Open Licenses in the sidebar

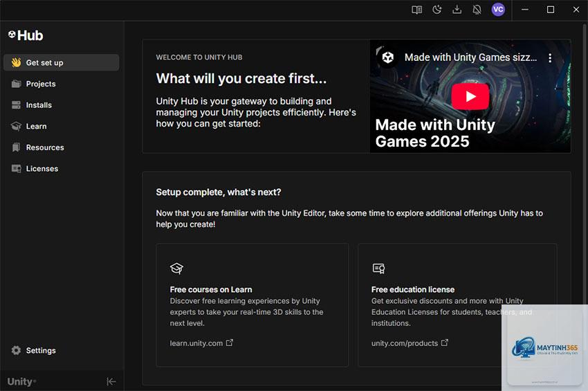point(61,168)
